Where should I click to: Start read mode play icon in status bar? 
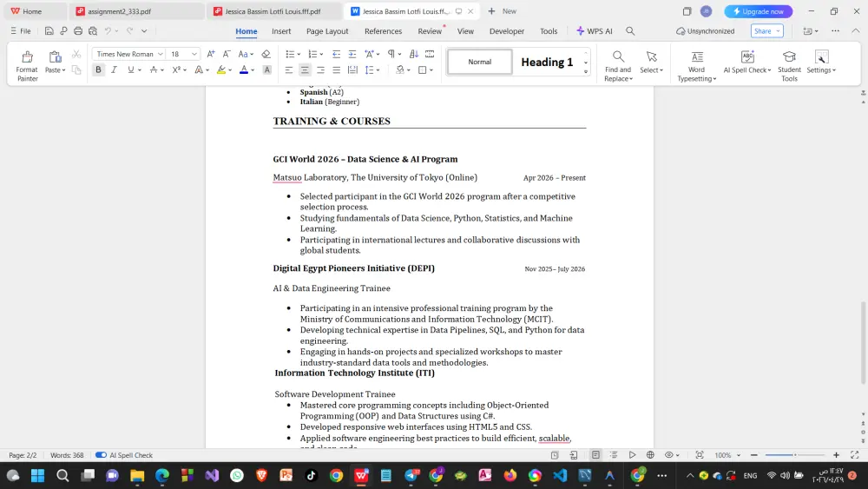(632, 454)
